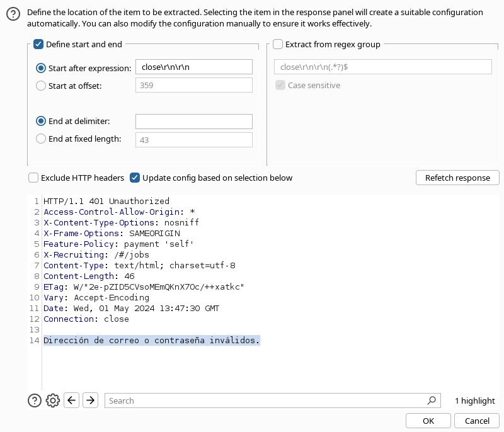Click the Cancel button

[476, 421]
